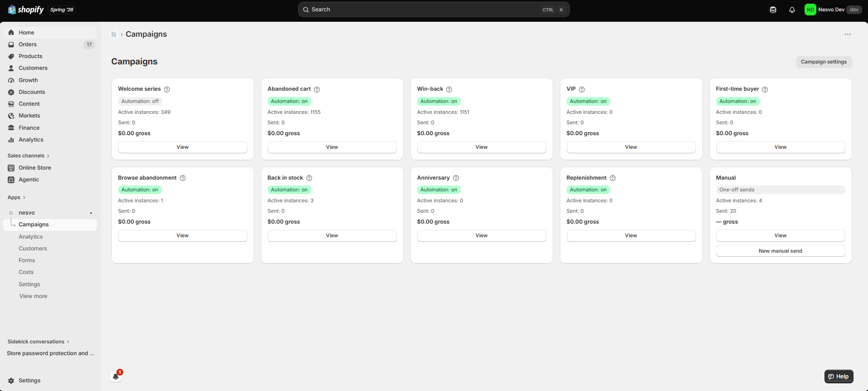This screenshot has height=391, width=868.
Task: Click the Markets globe icon
Action: (11, 116)
